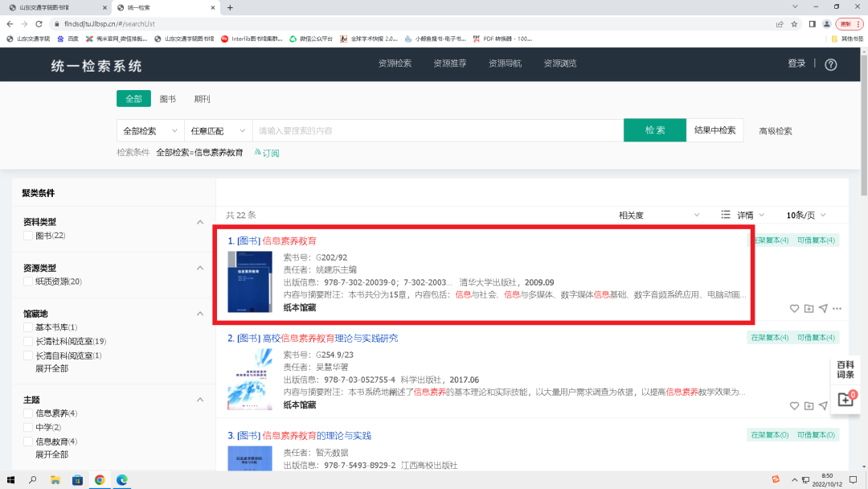Check the 信息教育(4) subject filter
The height and width of the screenshot is (489, 868).
coord(27,442)
